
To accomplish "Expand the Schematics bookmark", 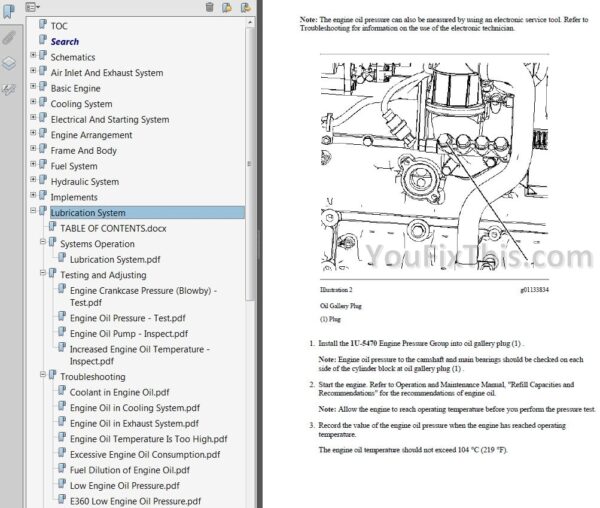I will (33, 57).
